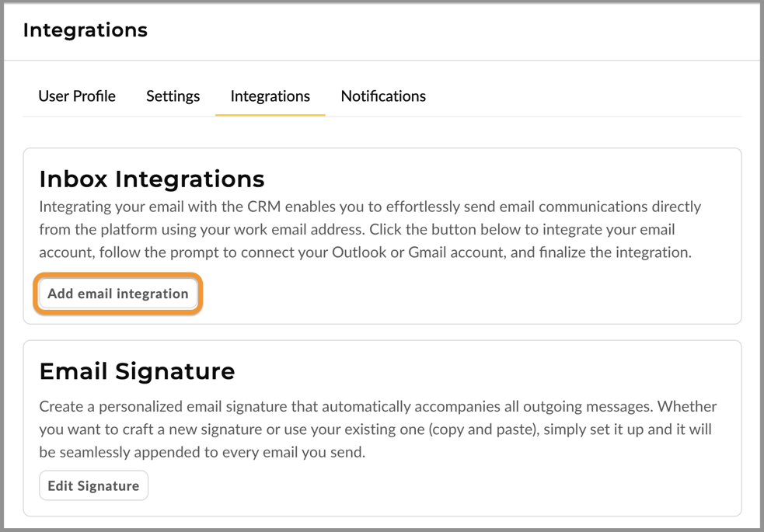The height and width of the screenshot is (532, 764).
Task: Click the Email Signature heading
Action: tap(137, 371)
